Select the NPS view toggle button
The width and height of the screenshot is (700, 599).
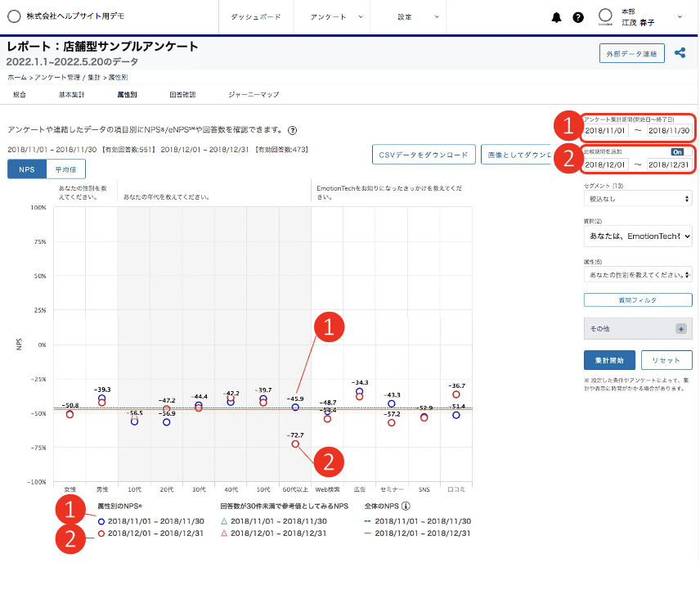(x=27, y=169)
